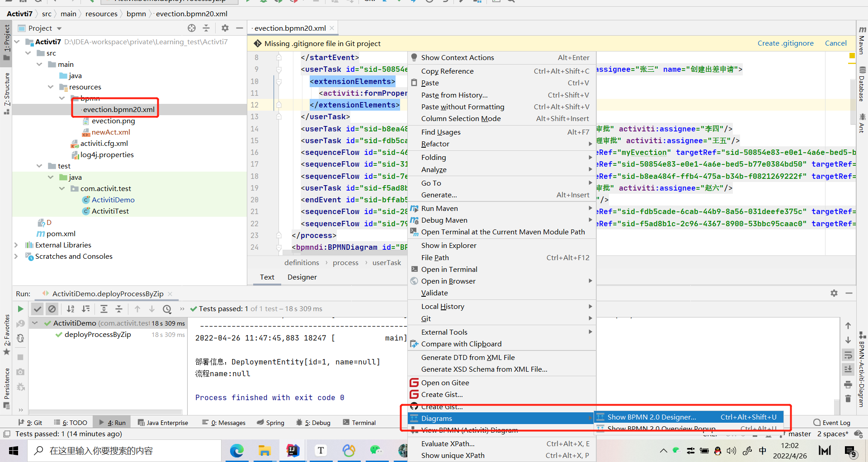This screenshot has height=462, width=868.
Task: Collapse ActivitiDemo test result node
Action: pyautogui.click(x=35, y=323)
